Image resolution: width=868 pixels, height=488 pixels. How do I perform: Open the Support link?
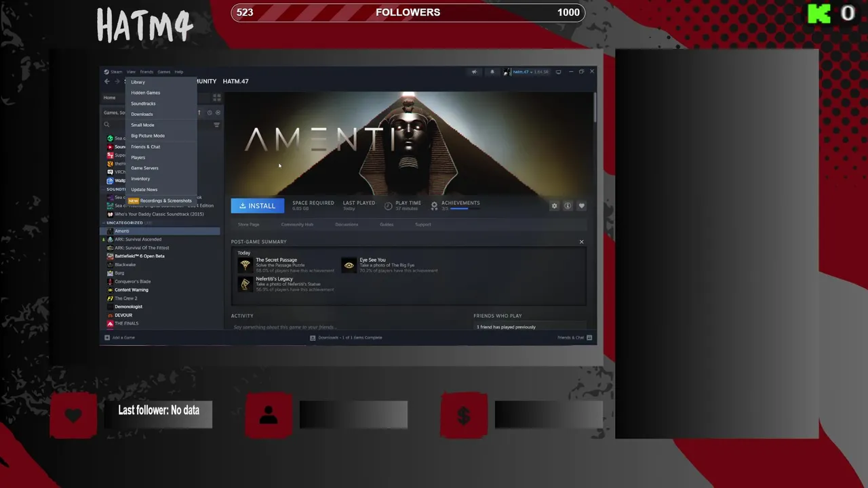[x=422, y=224]
